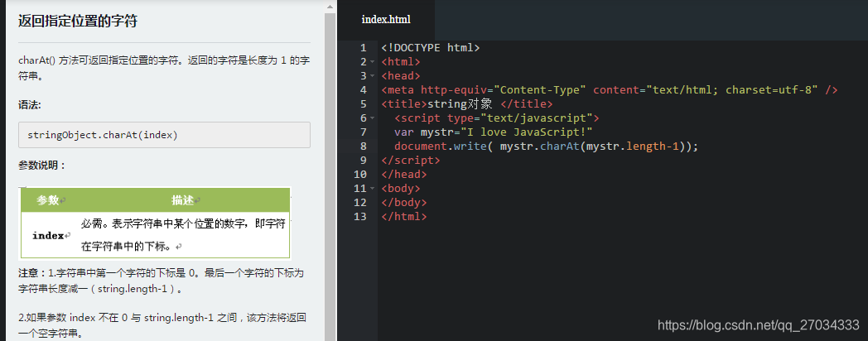Click the closing </script> tag line
Viewport: 868px width, 341px height.
pyautogui.click(x=411, y=161)
